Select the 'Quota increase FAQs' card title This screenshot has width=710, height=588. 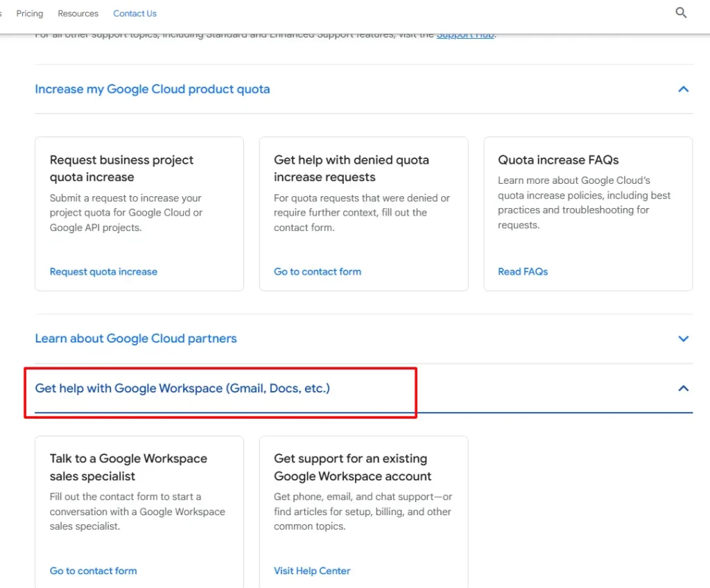558,160
